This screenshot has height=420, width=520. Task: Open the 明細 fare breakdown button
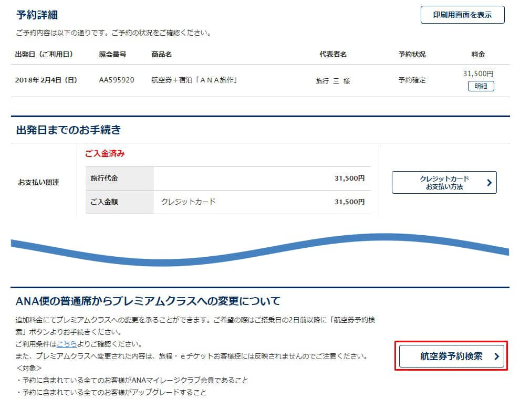(481, 87)
